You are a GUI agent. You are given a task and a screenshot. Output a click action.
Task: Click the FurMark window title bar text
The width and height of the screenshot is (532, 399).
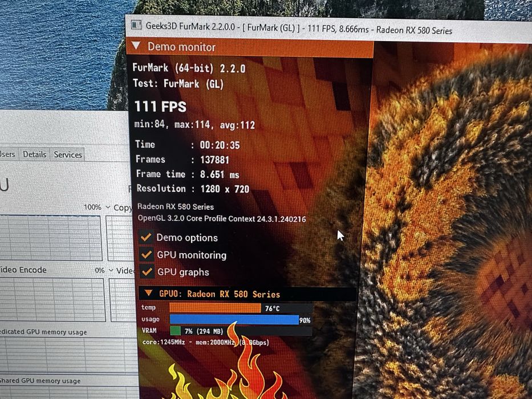coord(299,28)
